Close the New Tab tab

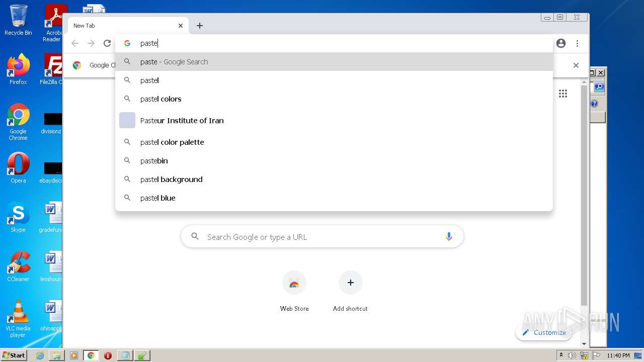181,26
